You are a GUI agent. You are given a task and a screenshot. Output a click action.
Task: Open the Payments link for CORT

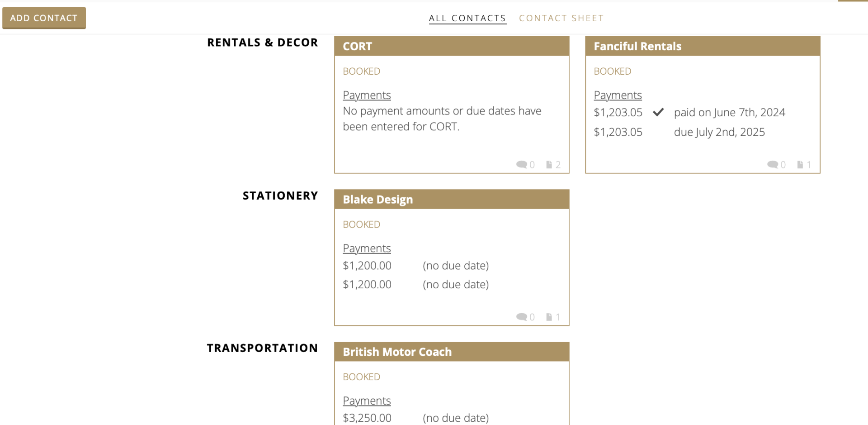(x=367, y=95)
